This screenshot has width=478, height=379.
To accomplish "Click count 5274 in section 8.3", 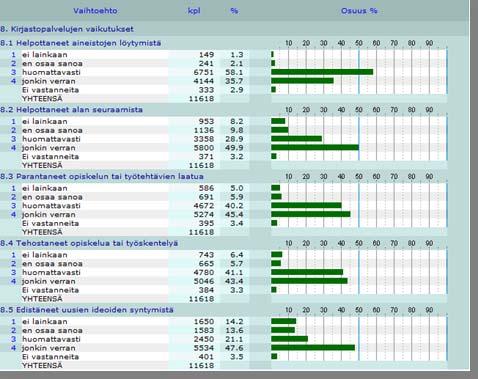I will pyautogui.click(x=204, y=214).
